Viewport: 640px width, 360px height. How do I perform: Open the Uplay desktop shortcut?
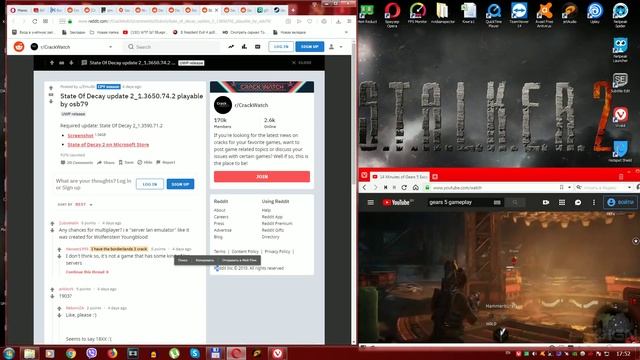pyautogui.click(x=595, y=13)
